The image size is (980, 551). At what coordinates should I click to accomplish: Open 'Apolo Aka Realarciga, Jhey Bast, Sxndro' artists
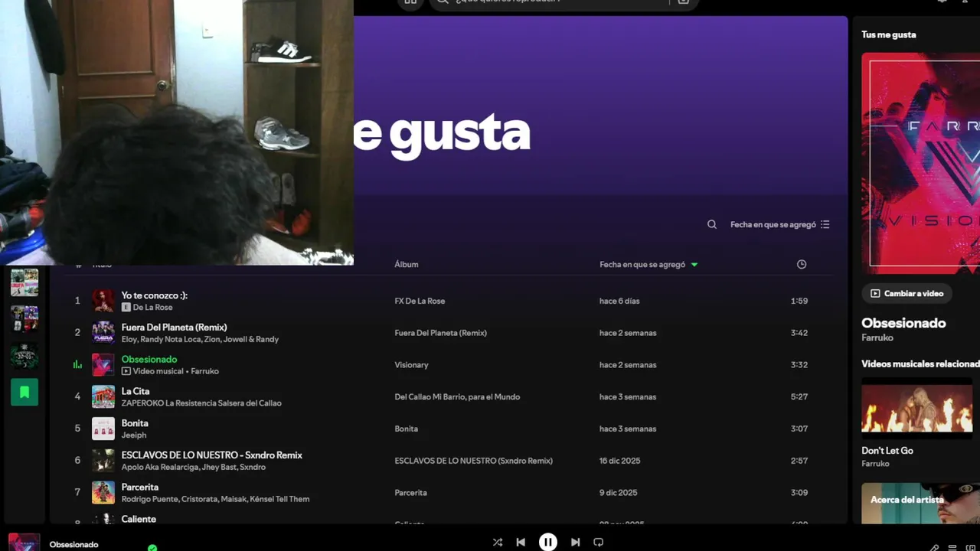click(x=194, y=468)
